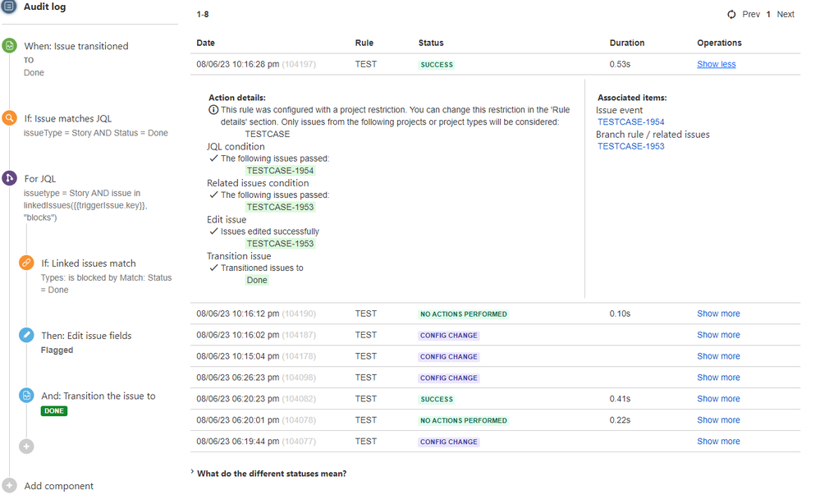The height and width of the screenshot is (504, 820).
Task: Show more for 06:20:23 pm entry
Action: click(718, 399)
